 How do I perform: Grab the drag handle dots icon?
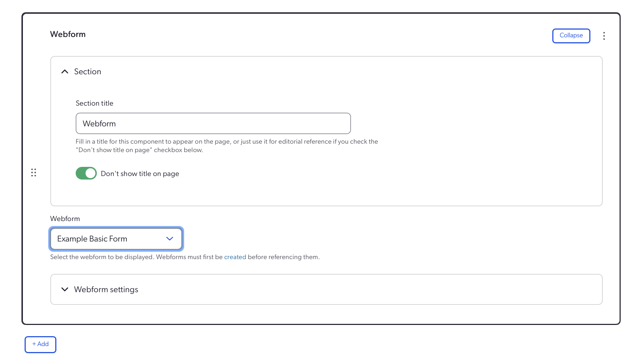coord(33,172)
